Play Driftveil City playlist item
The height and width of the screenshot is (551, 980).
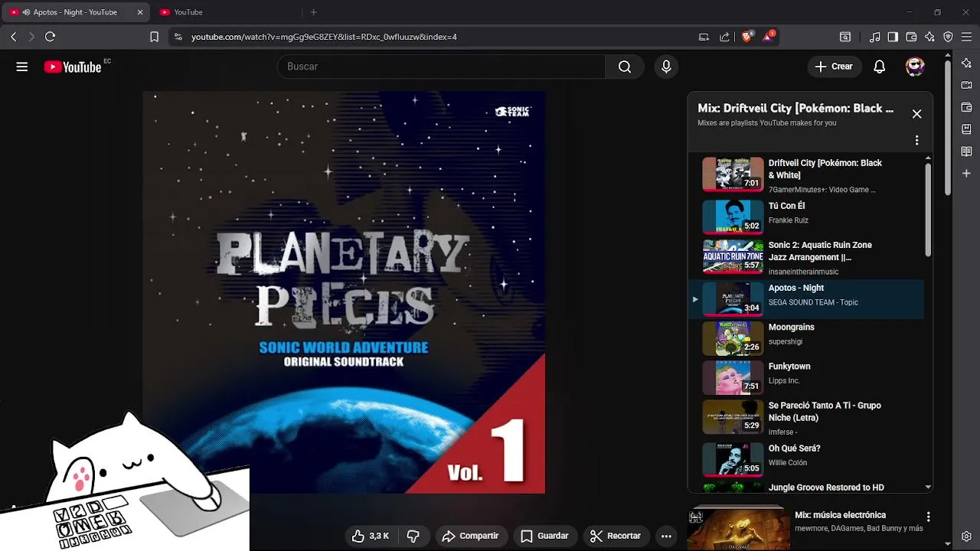pyautogui.click(x=806, y=174)
